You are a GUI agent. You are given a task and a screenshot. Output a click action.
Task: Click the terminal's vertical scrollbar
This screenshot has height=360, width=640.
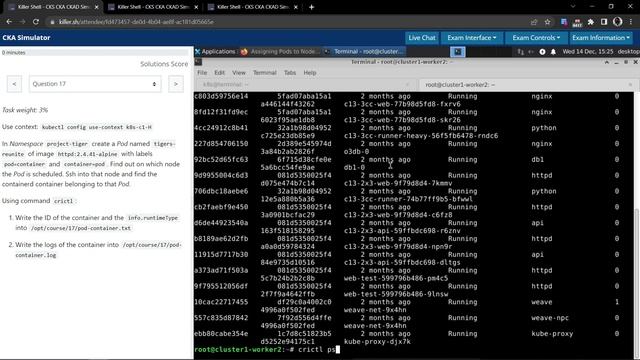tap(637, 282)
